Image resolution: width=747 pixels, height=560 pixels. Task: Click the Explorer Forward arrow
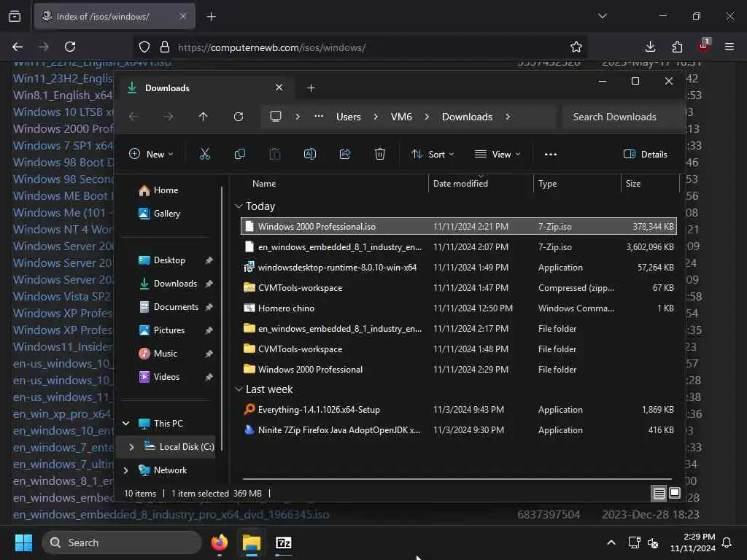pyautogui.click(x=169, y=117)
